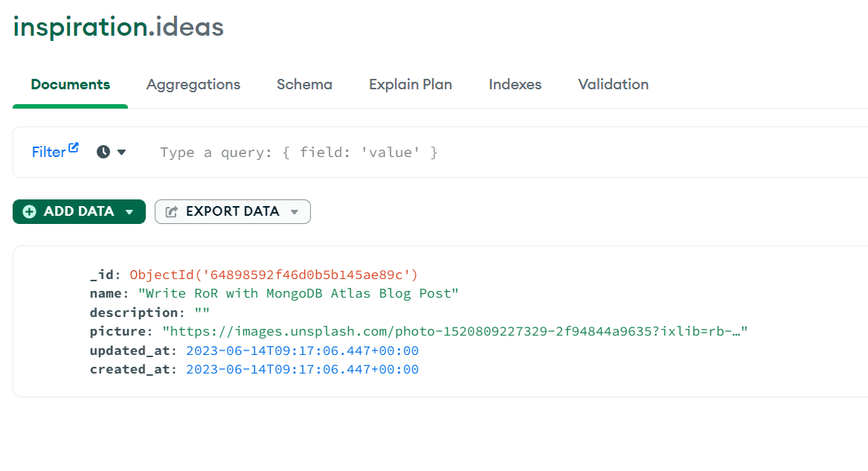Select the Documents tab
The width and height of the screenshot is (868, 471).
click(x=70, y=84)
